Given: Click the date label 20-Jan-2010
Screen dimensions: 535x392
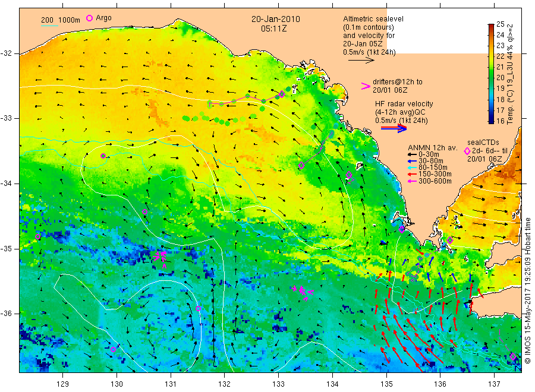Looking at the screenshot, I should tap(276, 19).
